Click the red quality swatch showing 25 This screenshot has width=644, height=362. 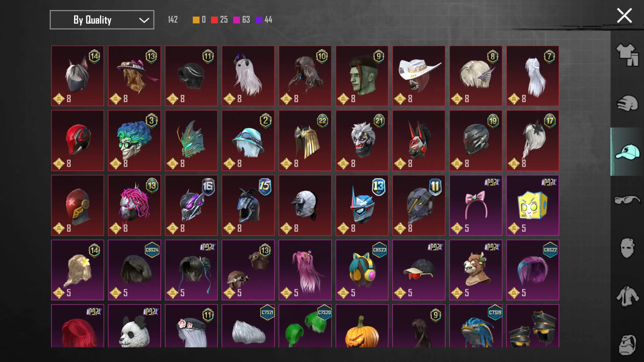214,20
